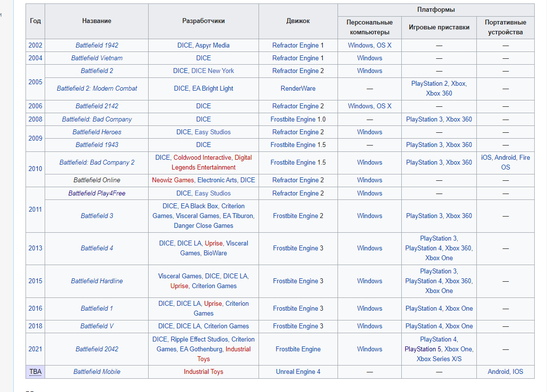
Task: Click the Battlefield 2: Modern Combat title
Action: [97, 89]
